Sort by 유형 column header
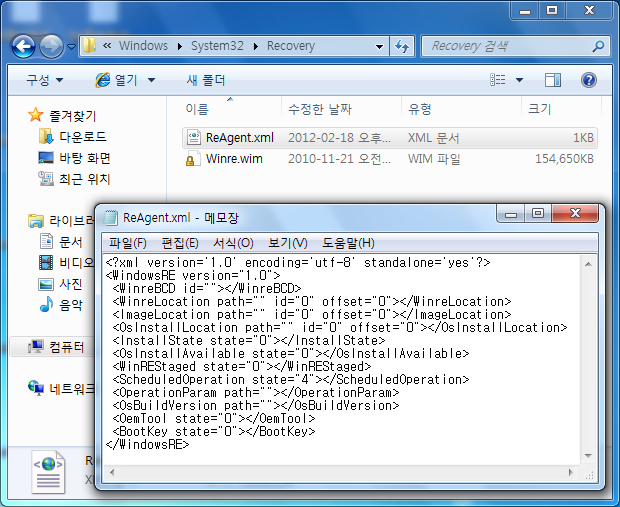Screen dimensions: 620x507 pos(420,109)
